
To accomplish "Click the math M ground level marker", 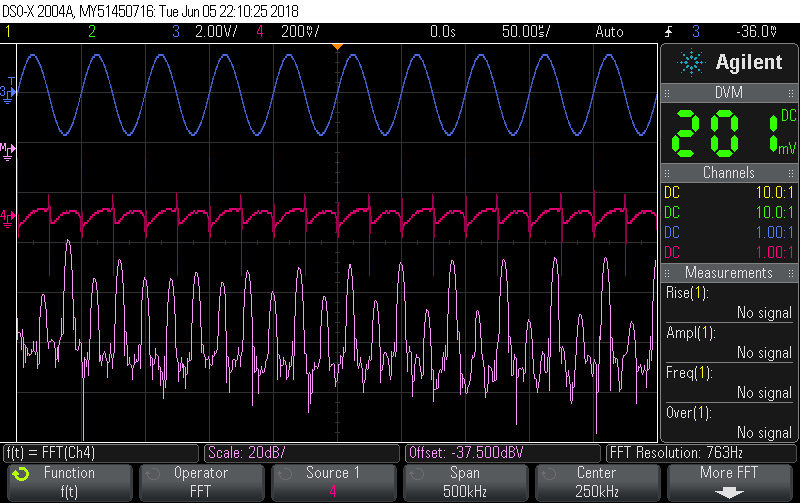I will pyautogui.click(x=7, y=152).
